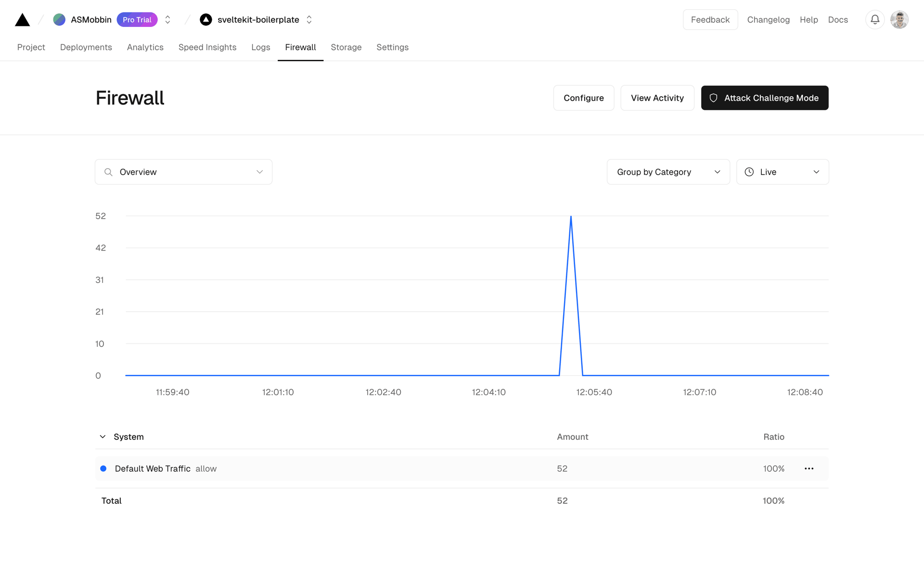Collapse the System group chevron

(x=103, y=437)
